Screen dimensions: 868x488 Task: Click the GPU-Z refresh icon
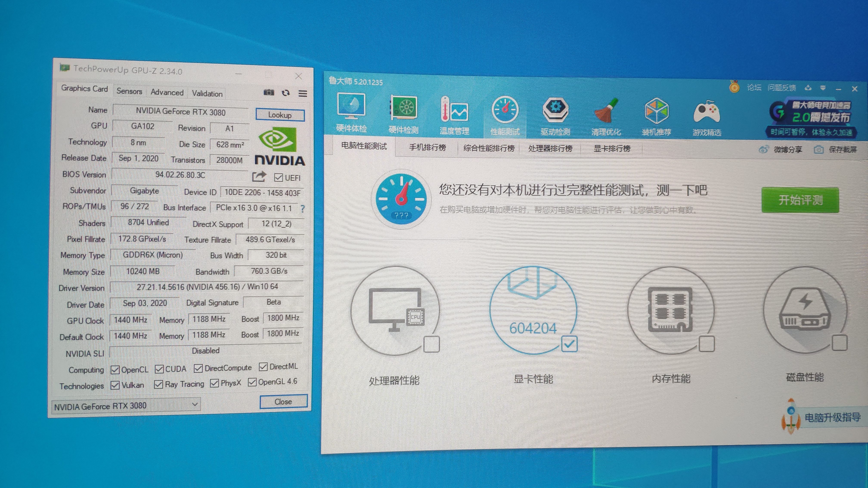pos(286,93)
